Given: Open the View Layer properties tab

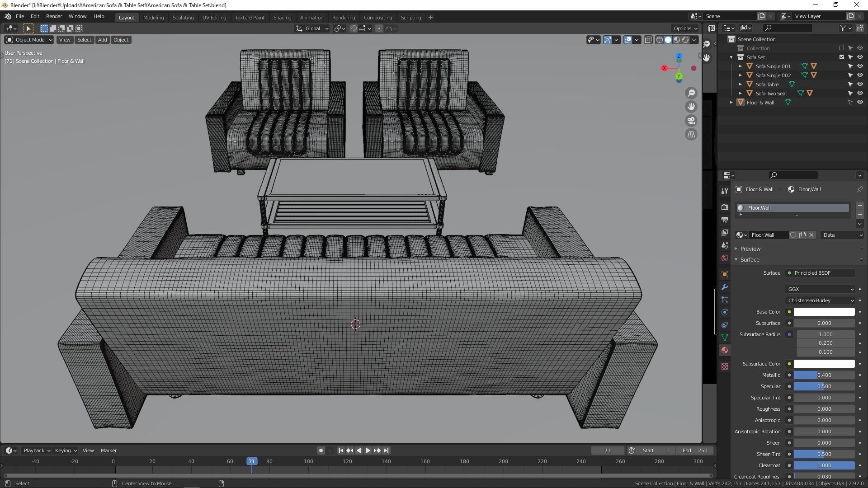Looking at the screenshot, I should (x=725, y=232).
